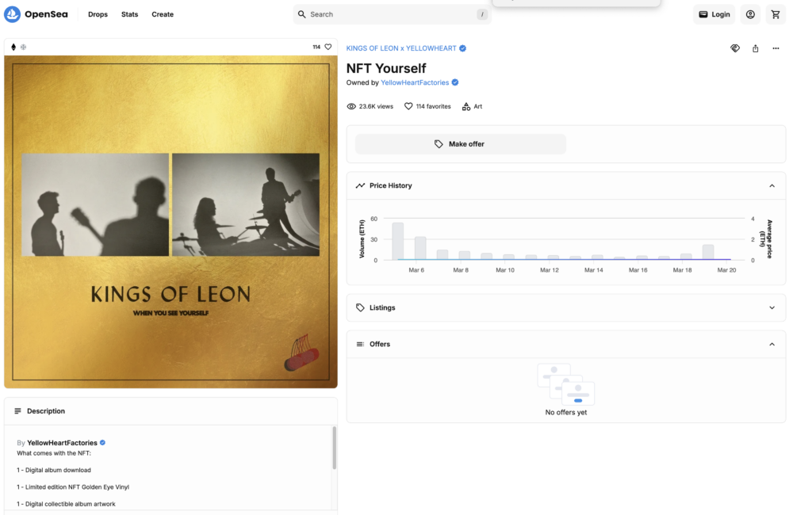Click the Login button
This screenshot has height=515, width=812.
pyautogui.click(x=714, y=14)
